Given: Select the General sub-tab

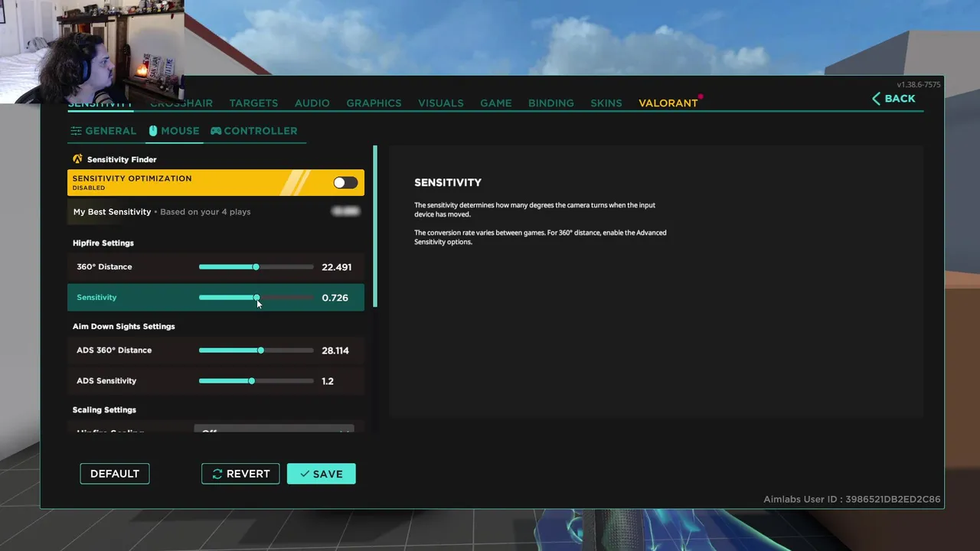Looking at the screenshot, I should point(103,131).
